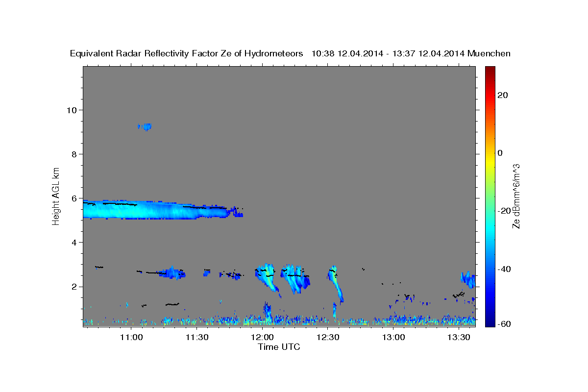The image size is (588, 392).
Task: Click the colorbar value 0
Action: click(x=501, y=153)
